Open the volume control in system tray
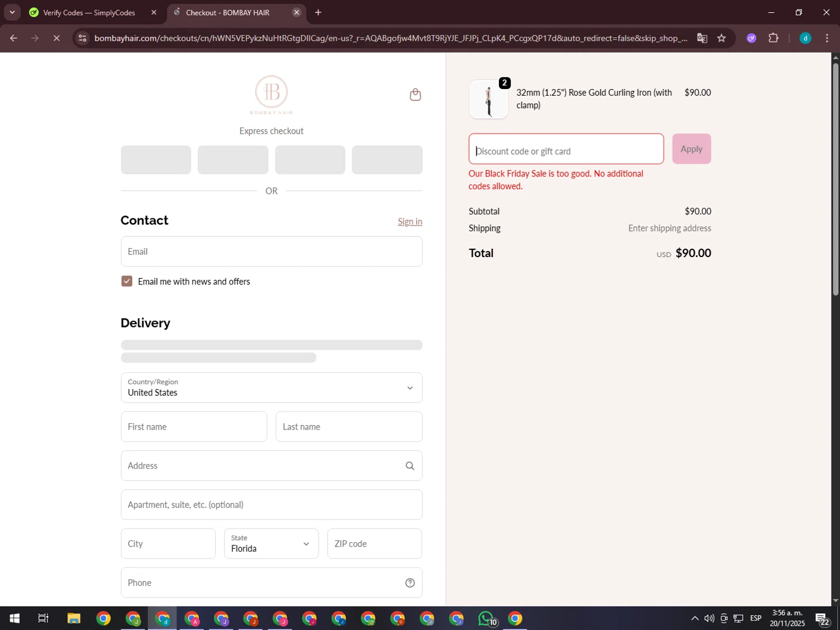Image resolution: width=840 pixels, height=630 pixels. (710, 618)
